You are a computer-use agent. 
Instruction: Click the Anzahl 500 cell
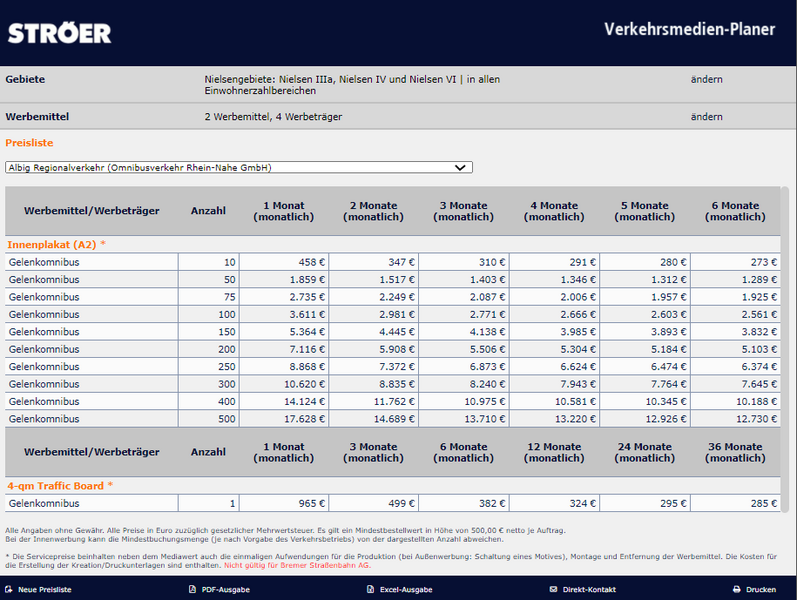(209, 419)
